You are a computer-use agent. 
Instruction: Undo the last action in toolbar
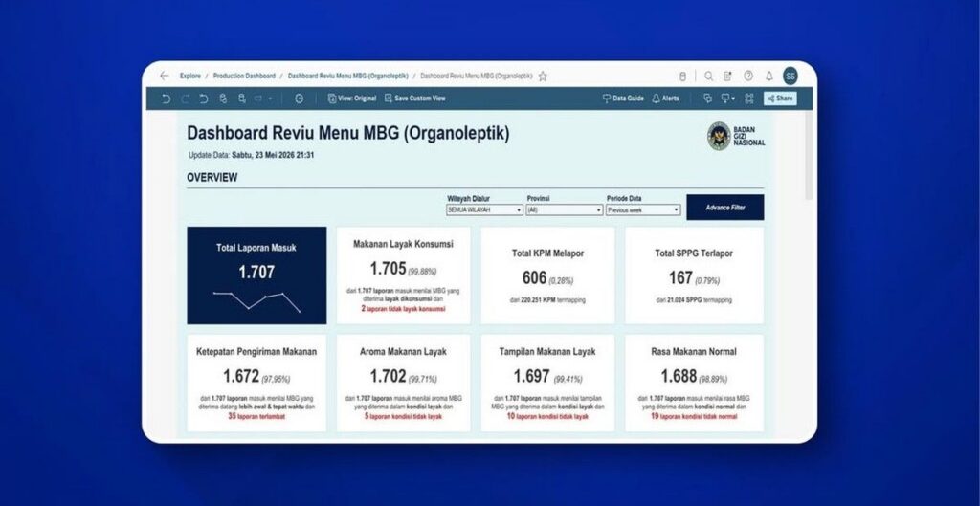(x=166, y=99)
